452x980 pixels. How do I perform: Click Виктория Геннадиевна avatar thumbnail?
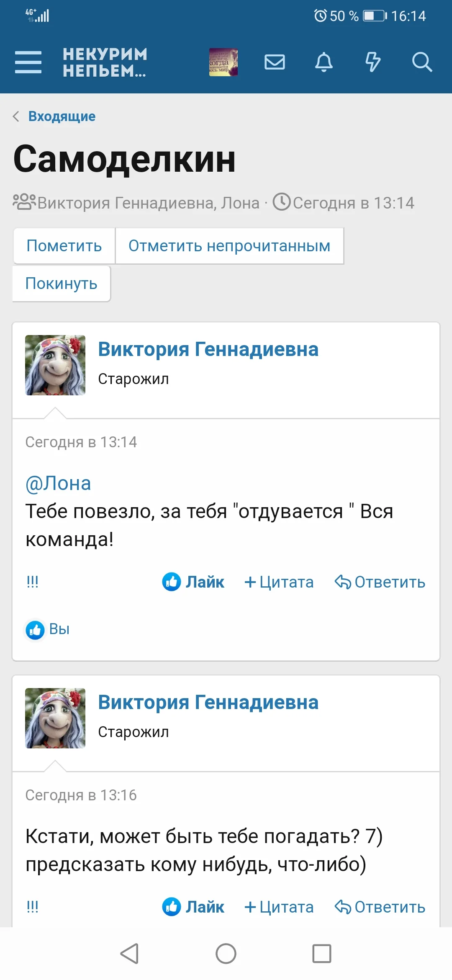point(55,365)
